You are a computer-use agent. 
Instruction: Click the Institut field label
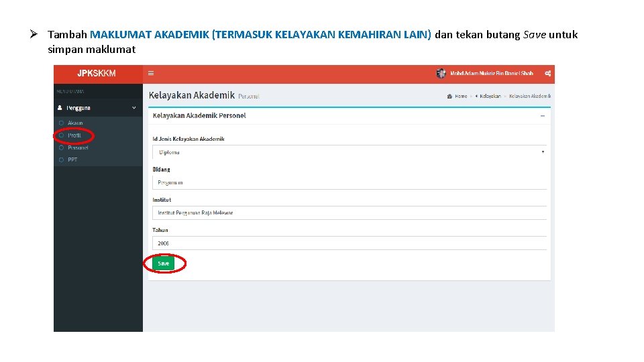(162, 200)
